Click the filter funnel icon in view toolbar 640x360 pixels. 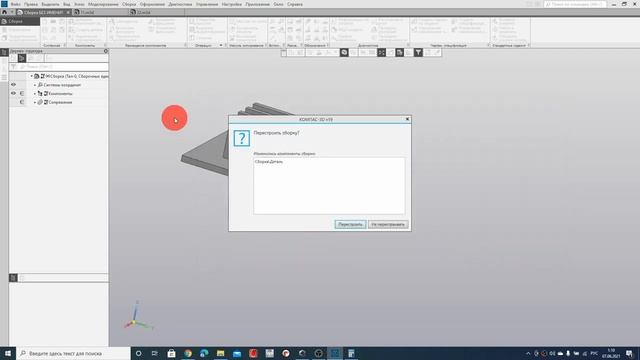tap(418, 52)
